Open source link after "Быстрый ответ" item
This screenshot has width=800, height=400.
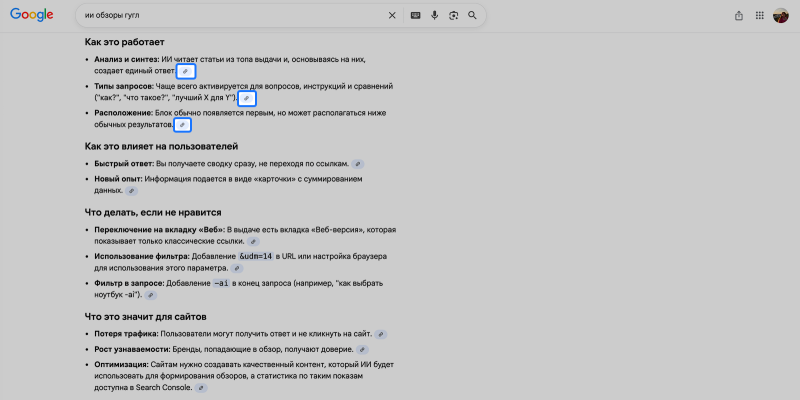tap(358, 164)
